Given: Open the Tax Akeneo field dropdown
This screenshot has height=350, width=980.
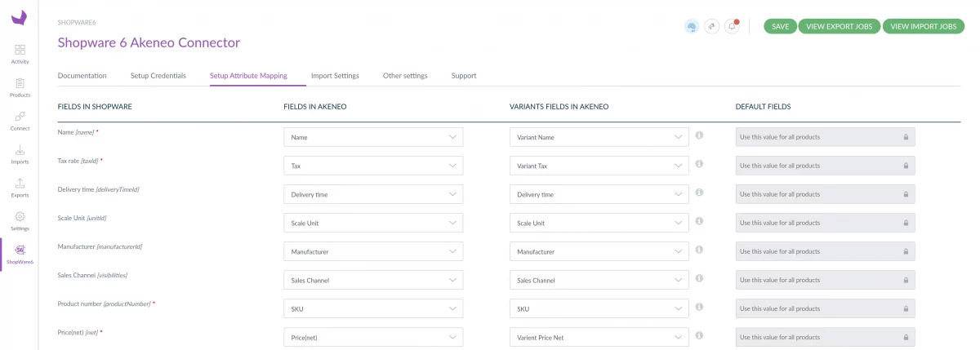Looking at the screenshot, I should (x=373, y=166).
